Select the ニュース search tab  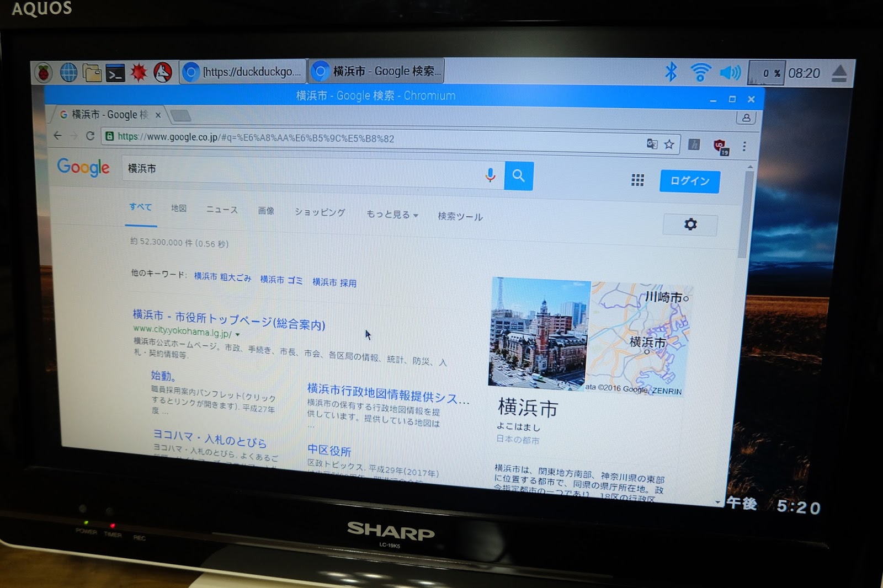(x=222, y=210)
